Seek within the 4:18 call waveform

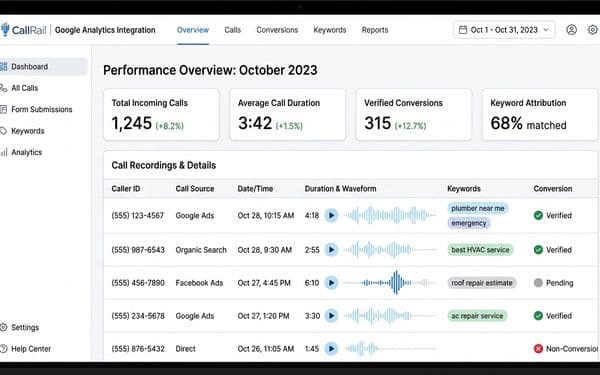pos(390,215)
